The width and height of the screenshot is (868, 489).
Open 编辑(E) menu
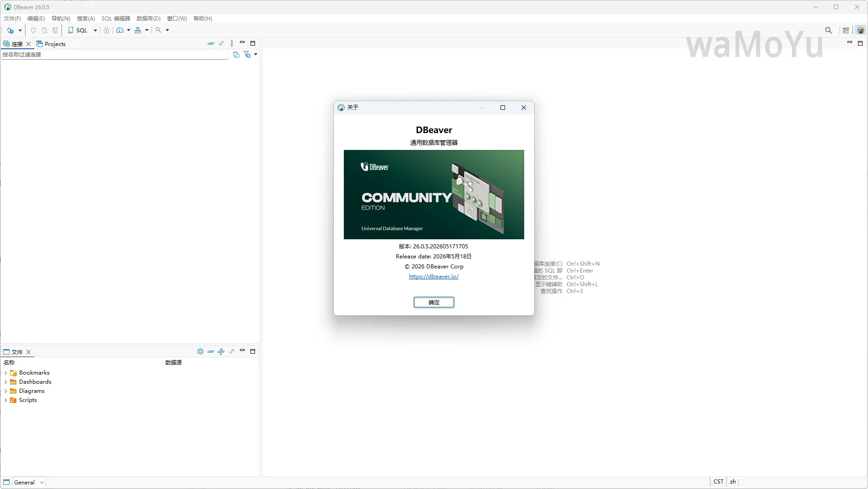pyautogui.click(x=36, y=19)
